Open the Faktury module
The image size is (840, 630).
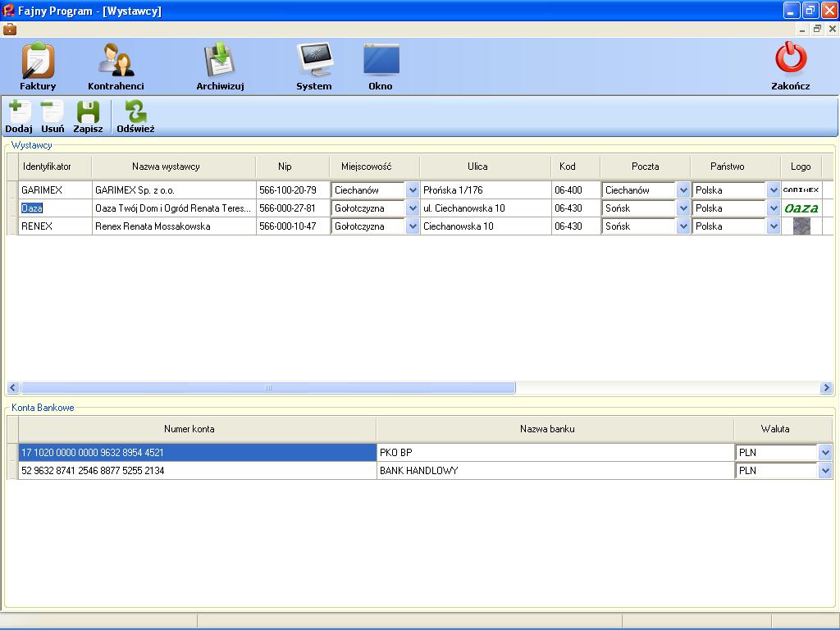(x=38, y=66)
